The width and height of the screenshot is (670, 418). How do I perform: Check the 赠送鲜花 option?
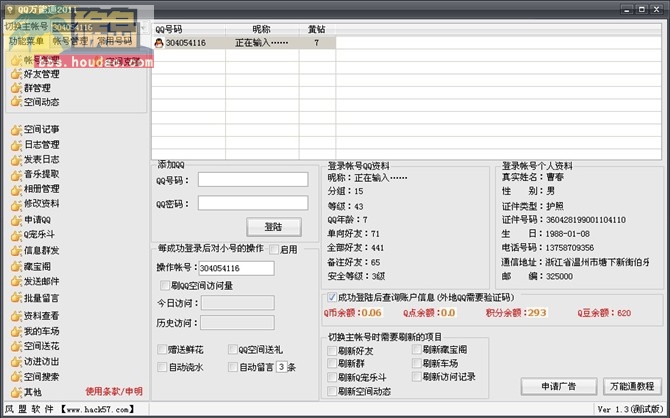(x=162, y=350)
